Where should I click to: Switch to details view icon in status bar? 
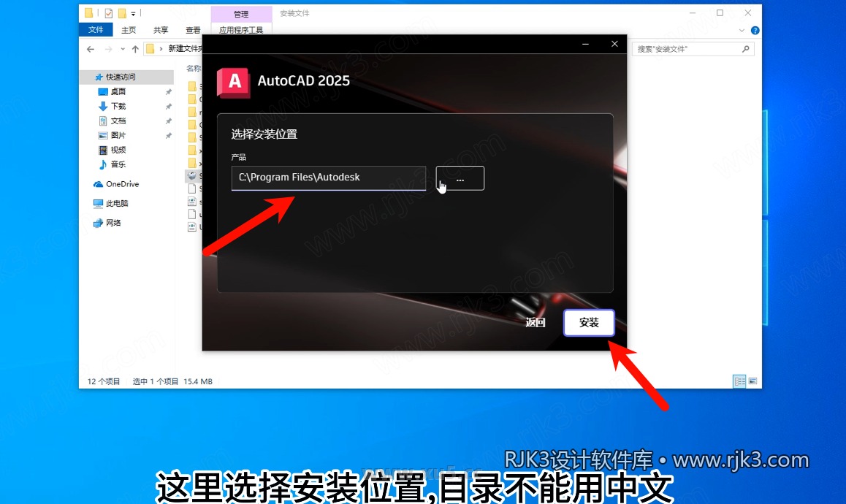[739, 381]
